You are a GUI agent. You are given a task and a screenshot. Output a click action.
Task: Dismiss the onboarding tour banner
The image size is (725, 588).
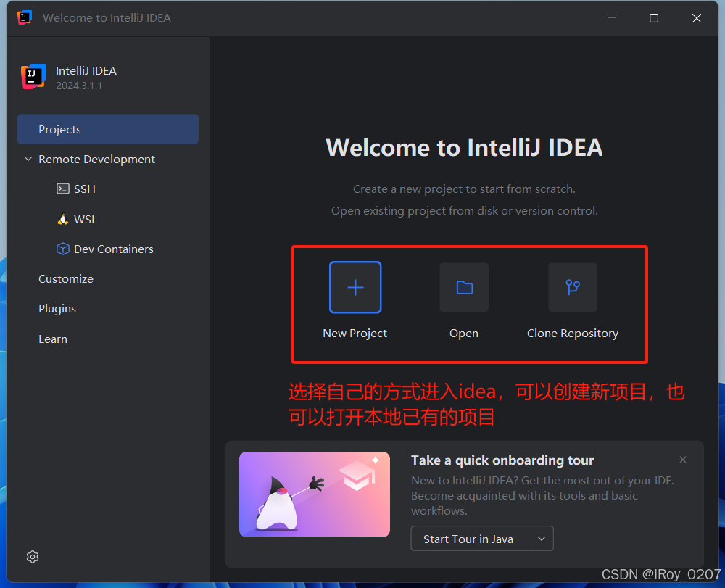683,460
